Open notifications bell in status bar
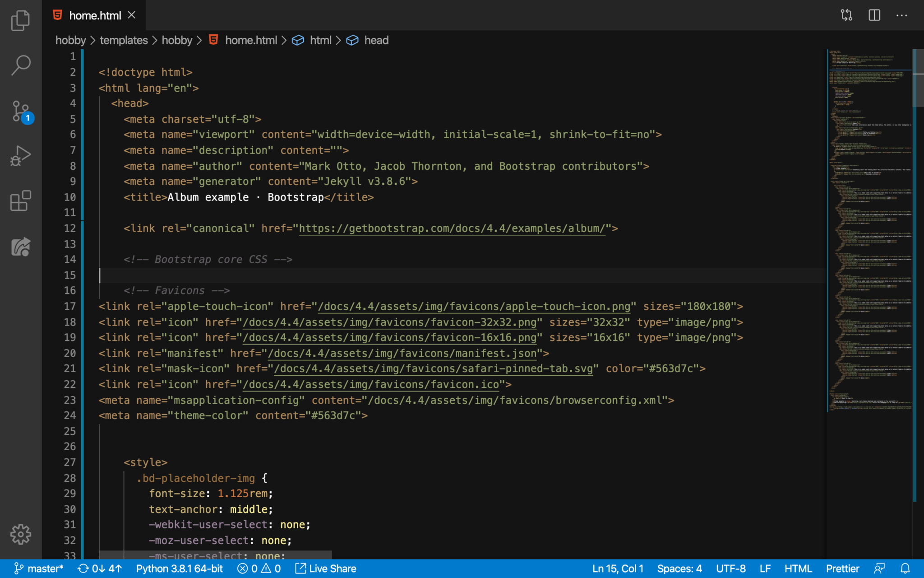 pos(905,569)
